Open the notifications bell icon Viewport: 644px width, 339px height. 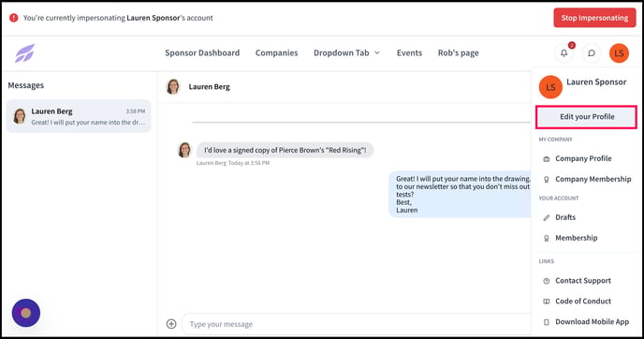tap(563, 53)
